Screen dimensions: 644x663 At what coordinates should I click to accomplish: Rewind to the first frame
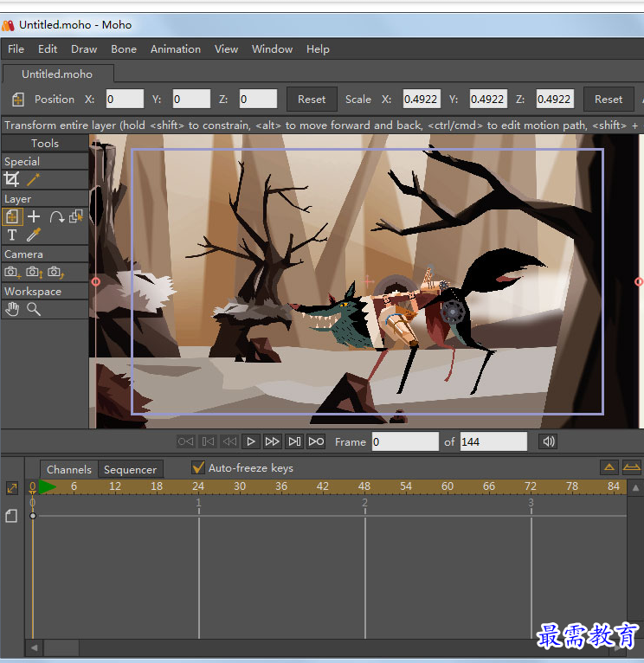[x=185, y=442]
